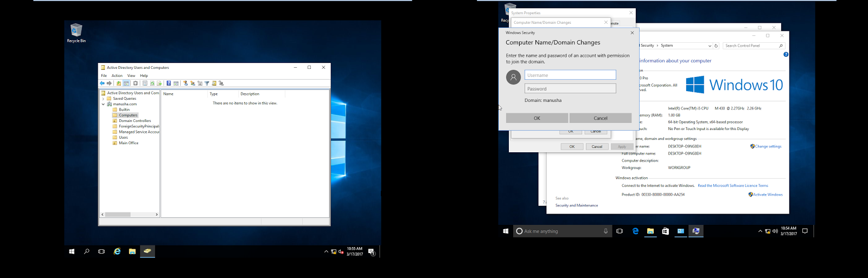Screen dimensions: 868x278
Task: Open the Action menu
Action: tap(117, 75)
